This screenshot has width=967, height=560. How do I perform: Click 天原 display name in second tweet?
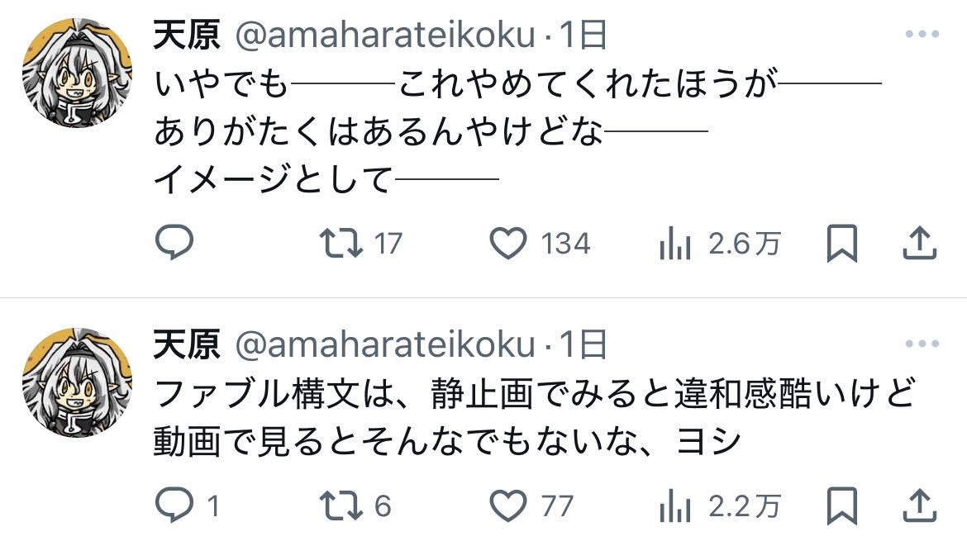pos(186,344)
